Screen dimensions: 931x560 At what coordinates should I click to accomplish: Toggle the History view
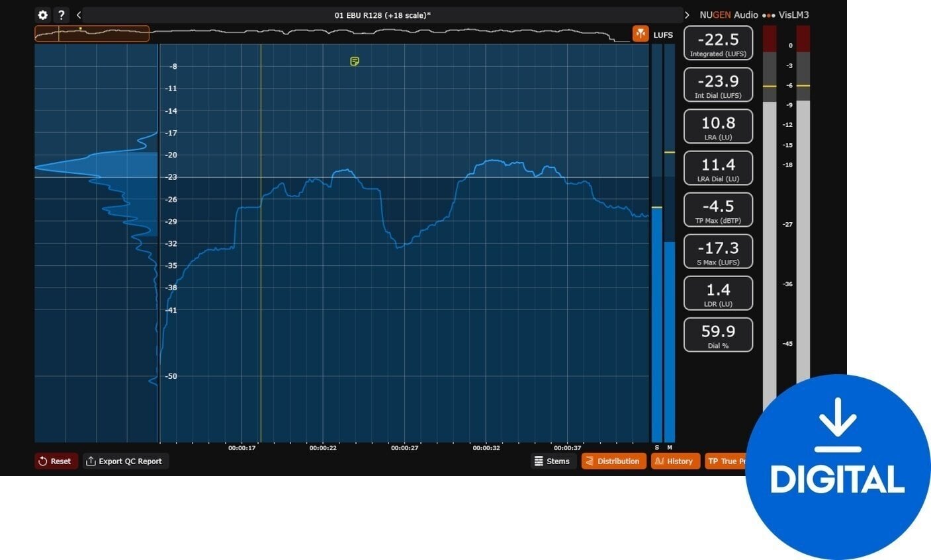pos(675,461)
